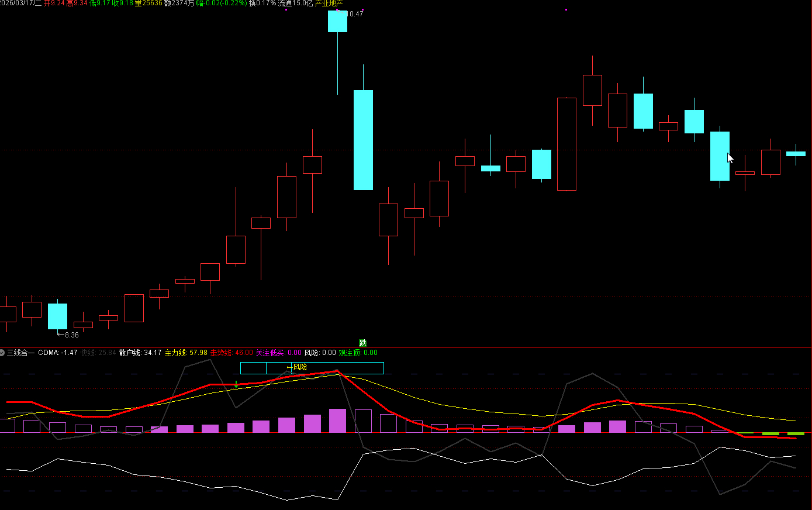Click the green 跌 marker icon
Viewport: 812px width, 510px height.
click(362, 343)
